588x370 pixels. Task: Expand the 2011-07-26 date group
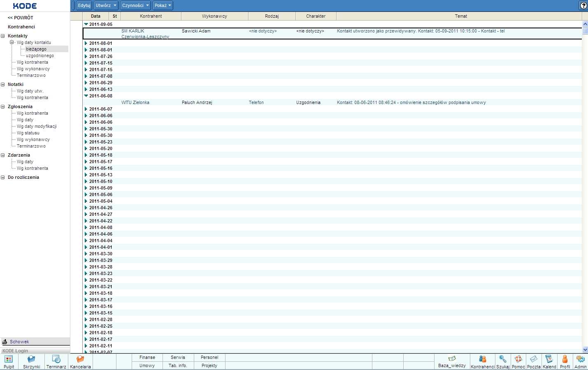click(86, 56)
